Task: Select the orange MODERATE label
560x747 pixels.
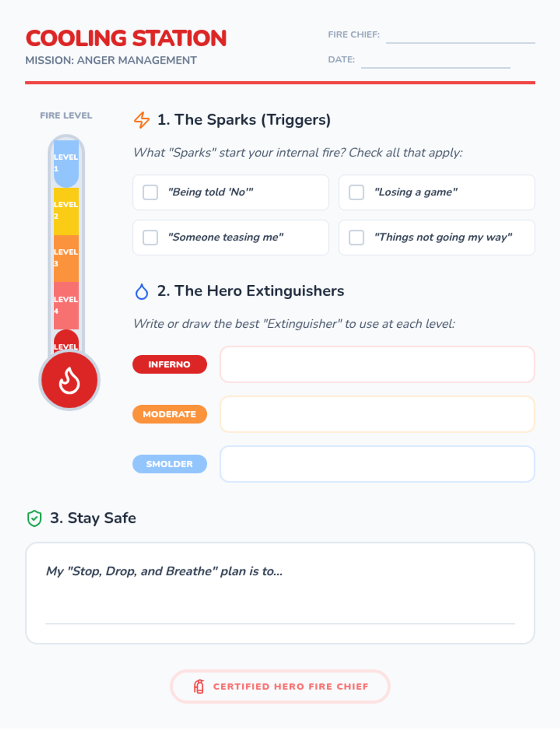Action: point(170,414)
